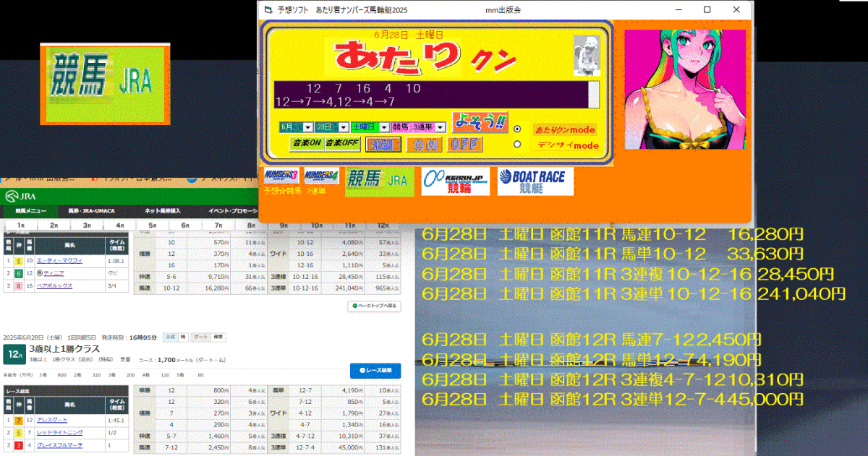
Task: Open NUMBERS3 prediction logo in the app
Action: 281,176
